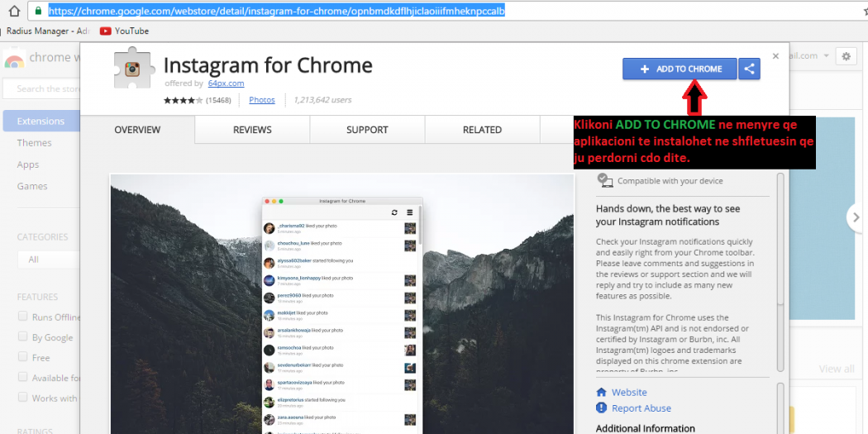Screen dimensions: 868x434
Task: Click the browser Home icon
Action: pos(14,11)
